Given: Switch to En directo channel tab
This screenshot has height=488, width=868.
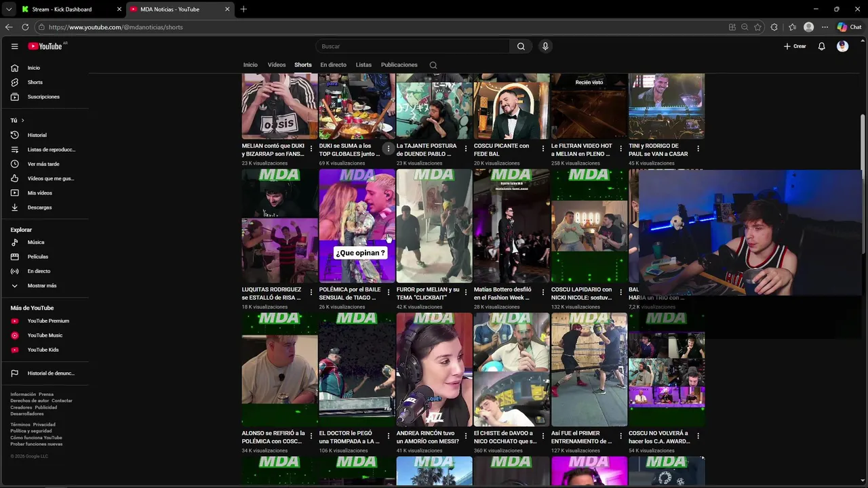Looking at the screenshot, I should click(333, 65).
